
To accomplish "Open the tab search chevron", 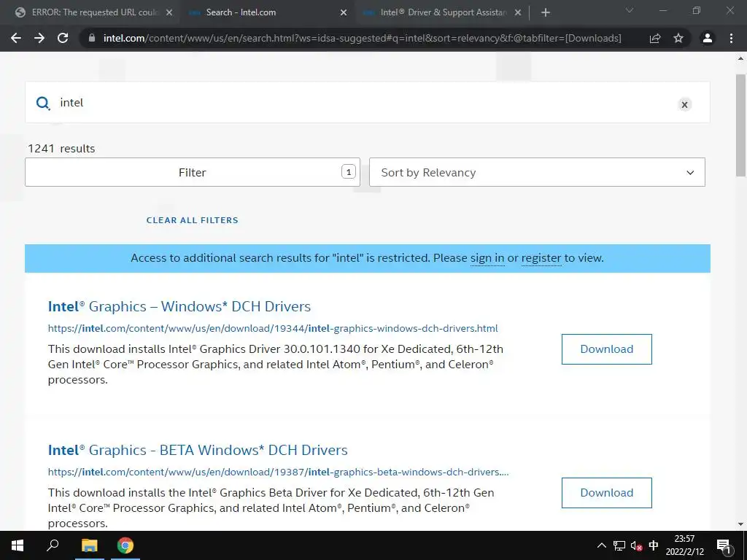I will tap(630, 10).
